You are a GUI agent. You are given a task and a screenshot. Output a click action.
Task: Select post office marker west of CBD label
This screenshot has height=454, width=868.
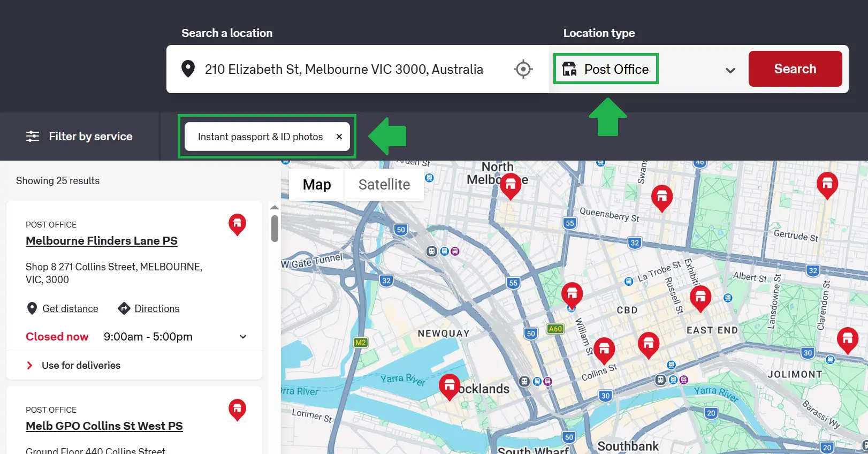point(572,296)
